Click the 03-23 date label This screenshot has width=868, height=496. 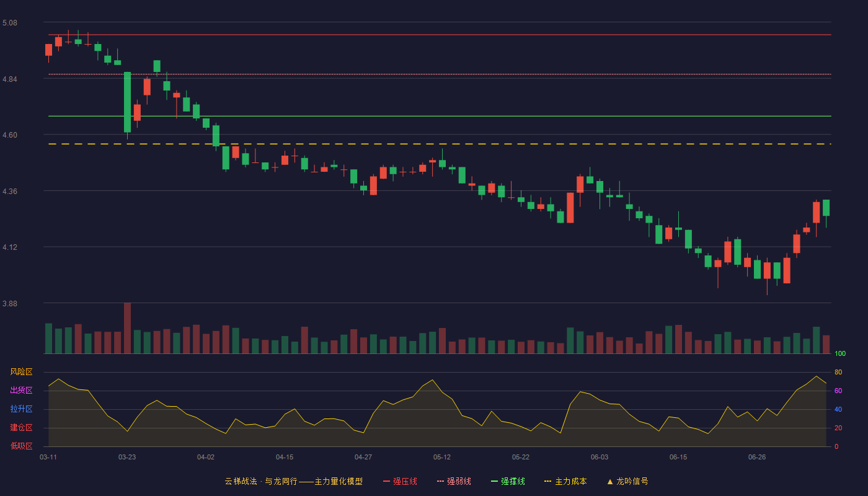coord(127,457)
